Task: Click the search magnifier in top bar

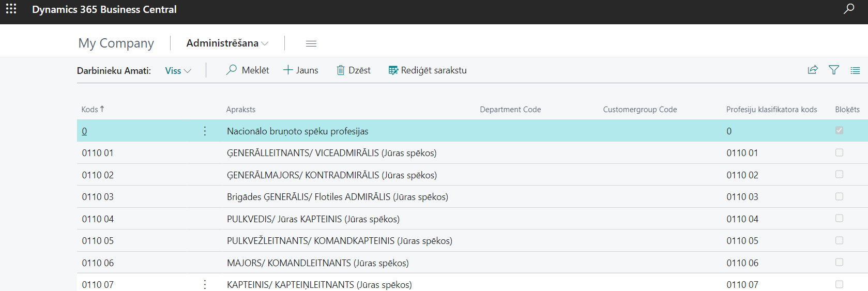Action: point(849,9)
